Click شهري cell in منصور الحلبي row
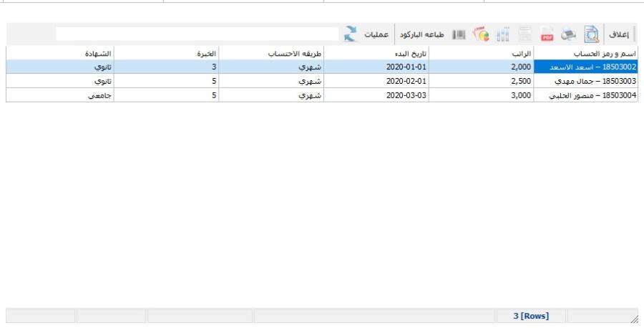This screenshot has height=328, width=644. click(271, 95)
